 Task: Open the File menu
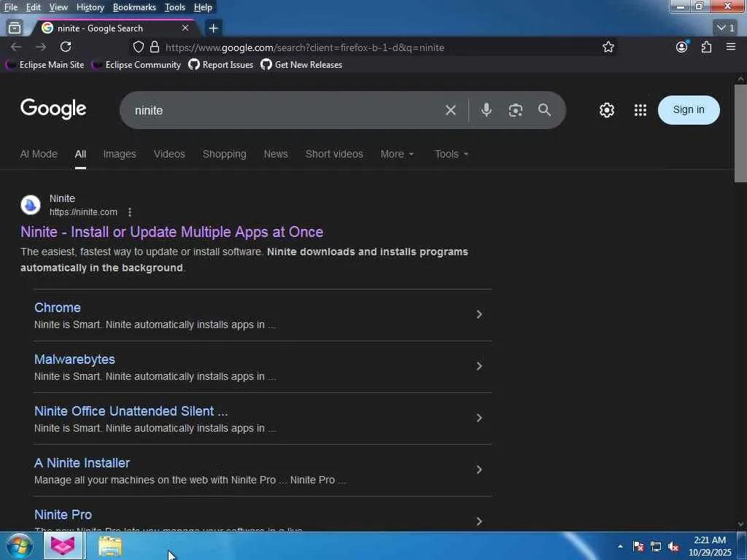pyautogui.click(x=10, y=7)
